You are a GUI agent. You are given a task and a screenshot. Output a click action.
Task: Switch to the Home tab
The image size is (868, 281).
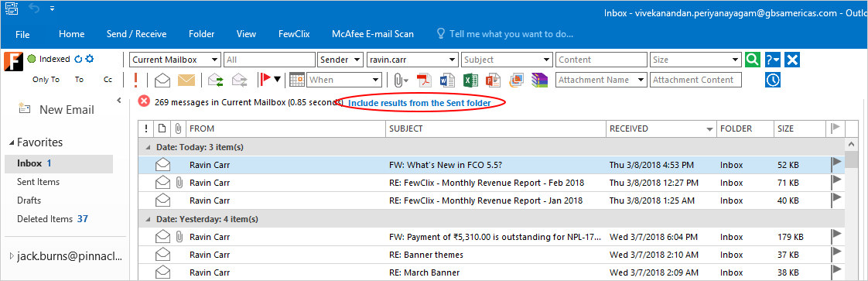71,34
